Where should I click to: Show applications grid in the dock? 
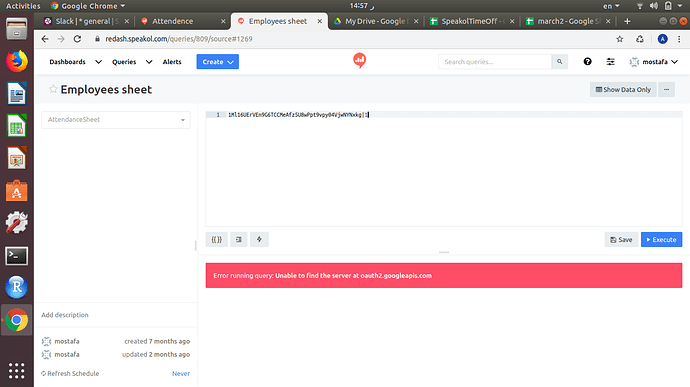point(16,371)
